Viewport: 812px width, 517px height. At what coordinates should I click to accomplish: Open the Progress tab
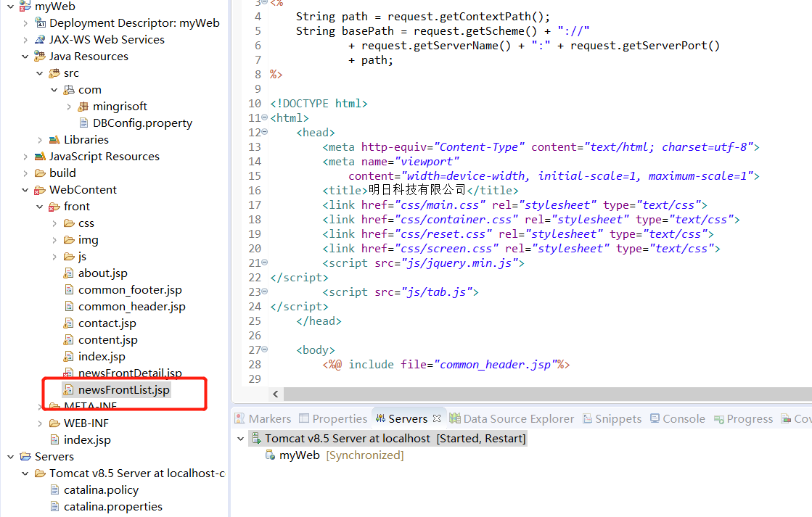click(x=743, y=418)
